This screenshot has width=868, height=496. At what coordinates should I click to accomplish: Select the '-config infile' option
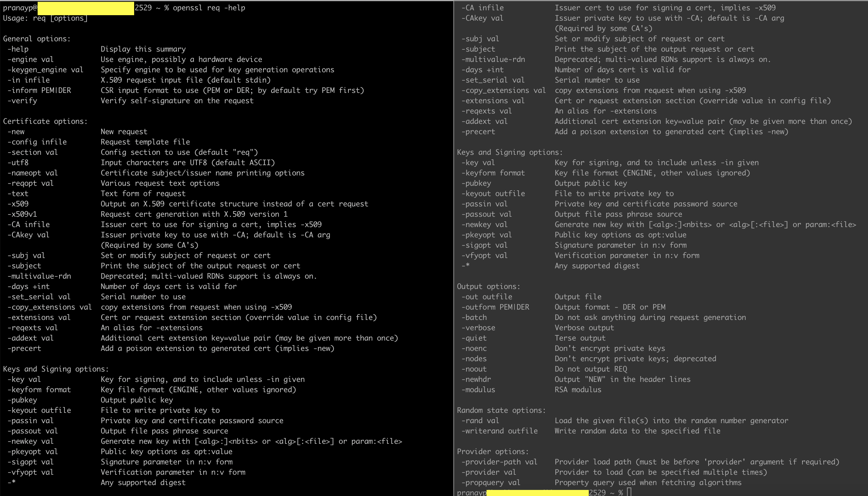[37, 142]
